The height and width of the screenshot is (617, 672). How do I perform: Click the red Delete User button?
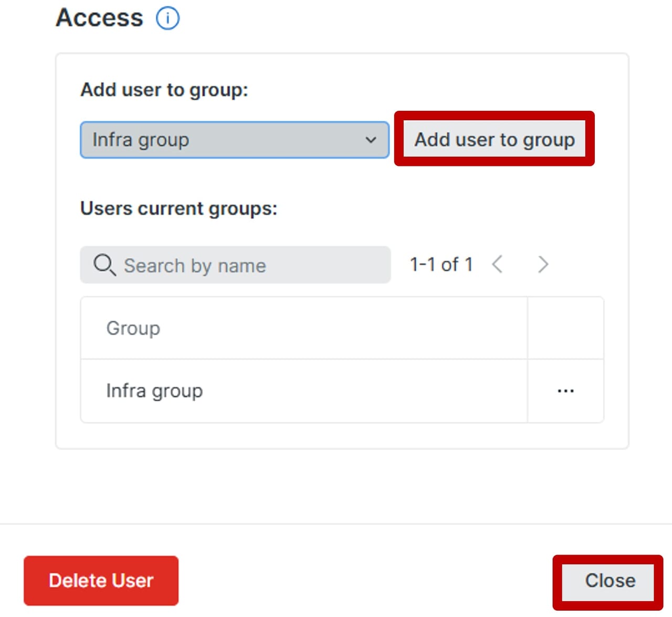click(x=101, y=581)
